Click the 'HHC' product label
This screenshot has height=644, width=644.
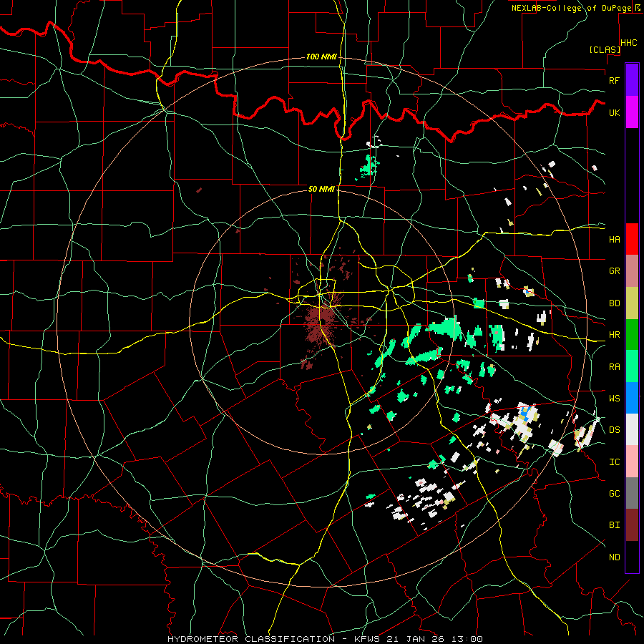629,43
